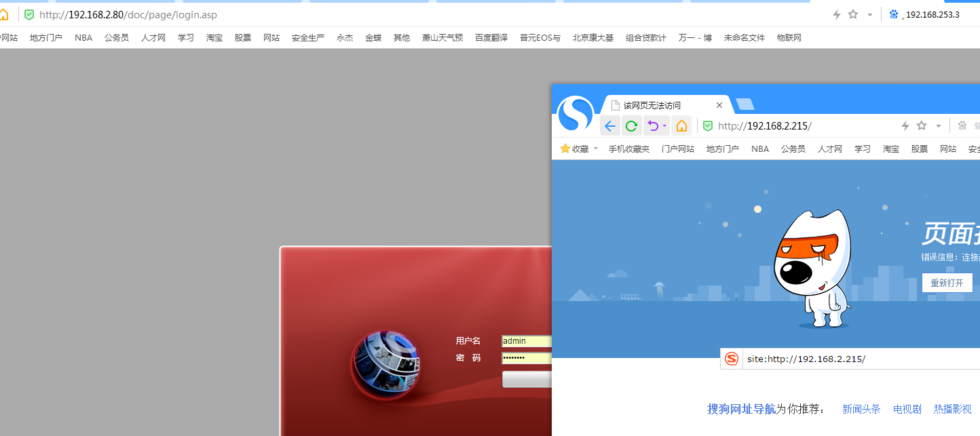980x436 pixels.
Task: Open 物联网 bookmark in back window
Action: tap(789, 38)
